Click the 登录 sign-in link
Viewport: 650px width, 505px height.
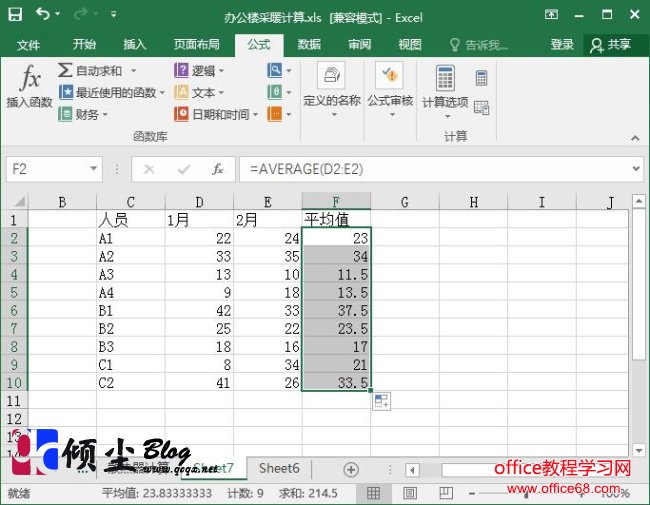pos(562,44)
